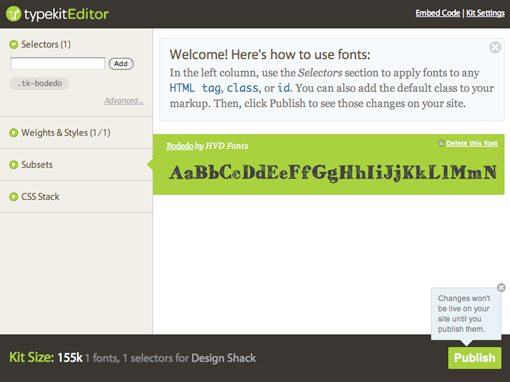
Task: Open the Advanced... selectors link
Action: 124,101
